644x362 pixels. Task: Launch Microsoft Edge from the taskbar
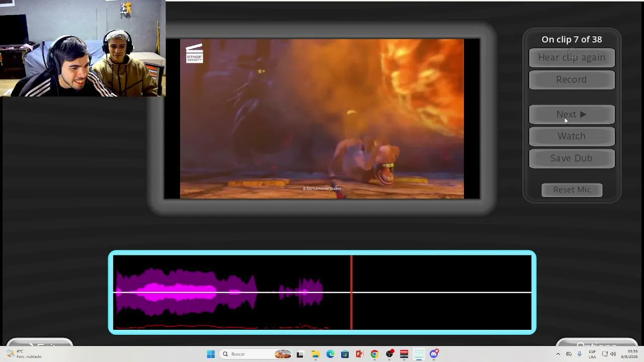[x=330, y=354]
